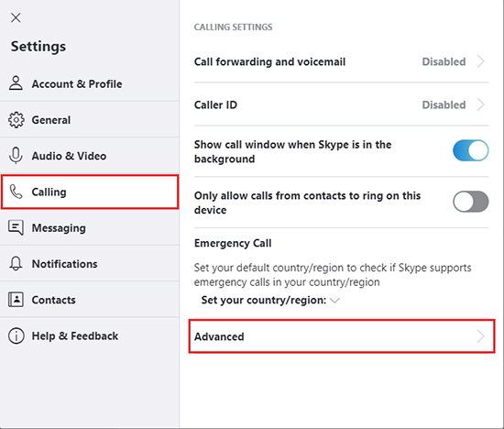
Task: Click the Disabled status for Caller ID
Action: 444,104
